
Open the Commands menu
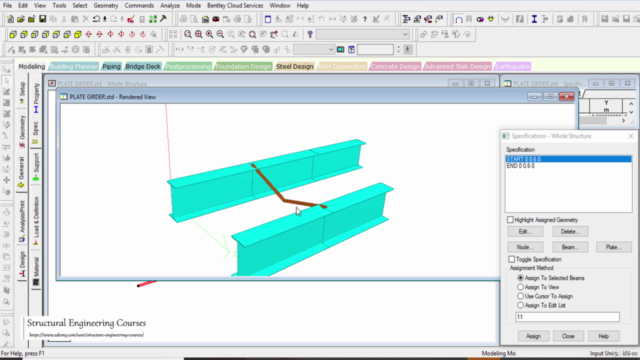(x=139, y=6)
